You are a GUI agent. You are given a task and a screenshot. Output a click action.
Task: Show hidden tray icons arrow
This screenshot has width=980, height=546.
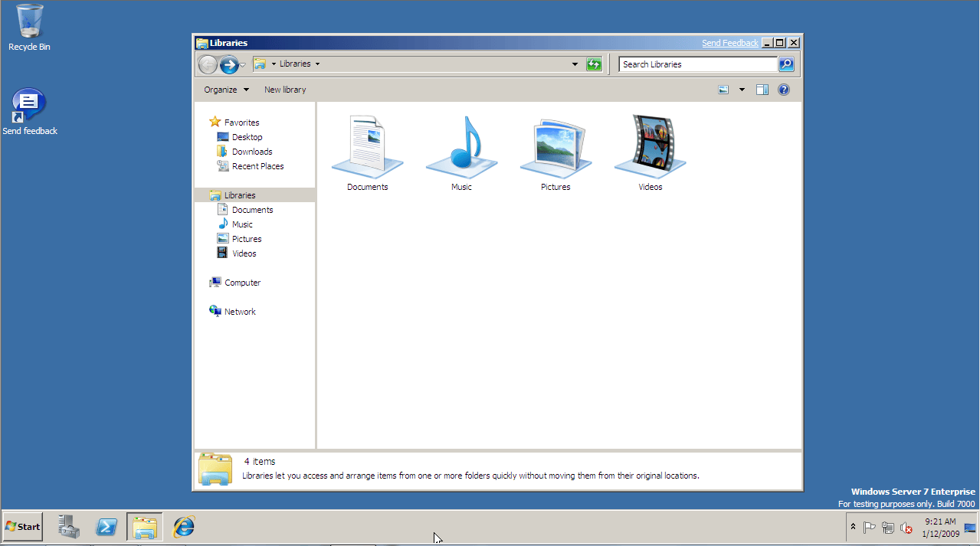tap(853, 527)
